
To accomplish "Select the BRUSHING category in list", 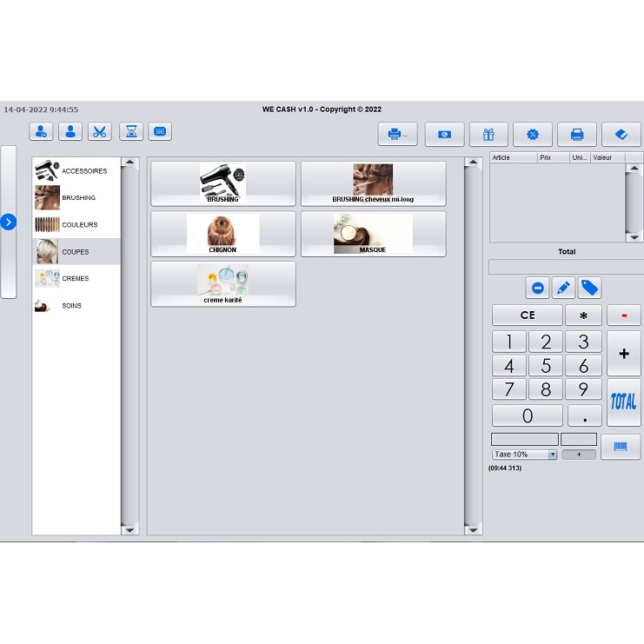I will point(76,197).
